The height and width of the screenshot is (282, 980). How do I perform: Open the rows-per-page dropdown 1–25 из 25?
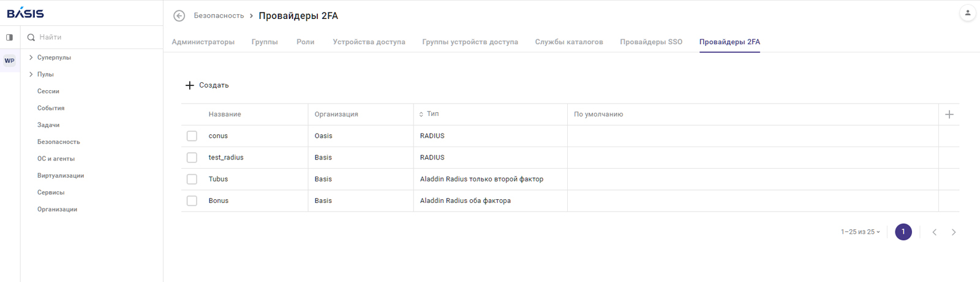point(860,232)
